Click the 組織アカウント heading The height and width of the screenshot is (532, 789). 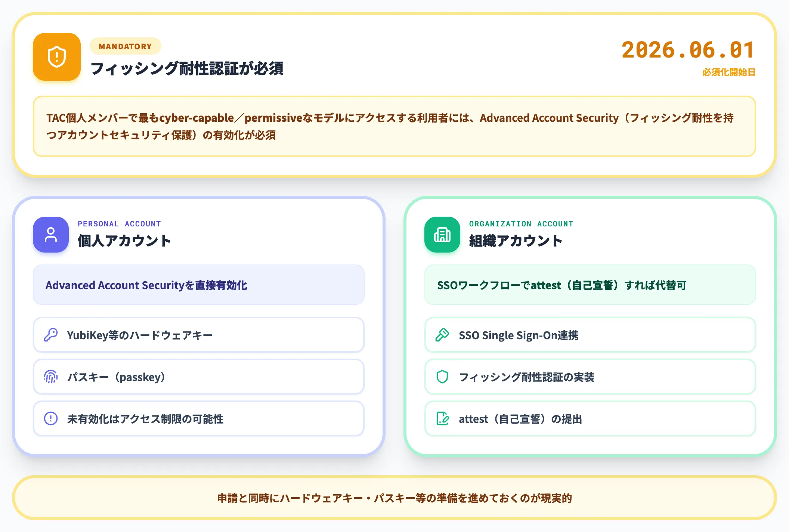click(x=516, y=241)
